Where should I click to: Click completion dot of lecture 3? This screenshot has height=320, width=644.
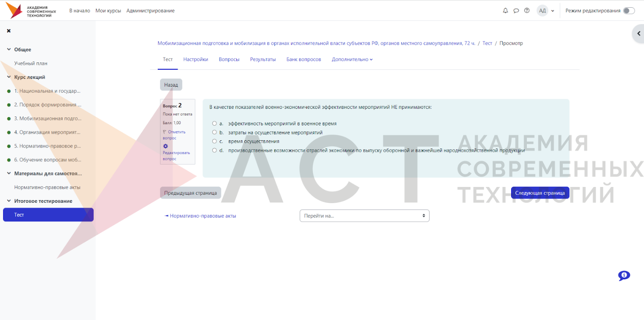tap(9, 118)
